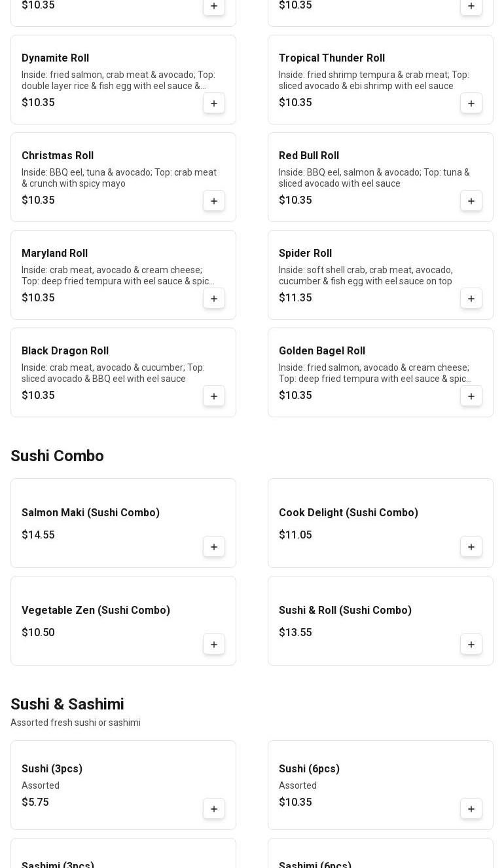View Salmon Maki (Sushi Combo) details
The image size is (504, 868).
click(90, 513)
